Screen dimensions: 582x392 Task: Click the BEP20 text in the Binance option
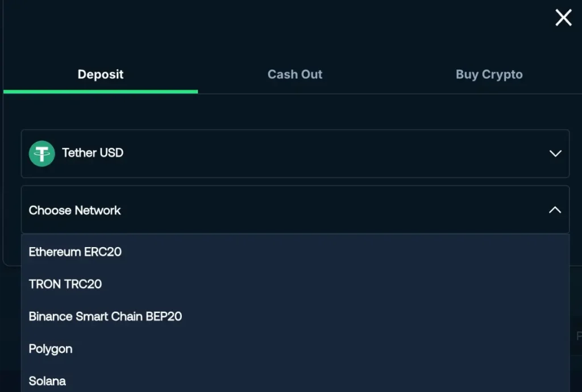(x=164, y=316)
